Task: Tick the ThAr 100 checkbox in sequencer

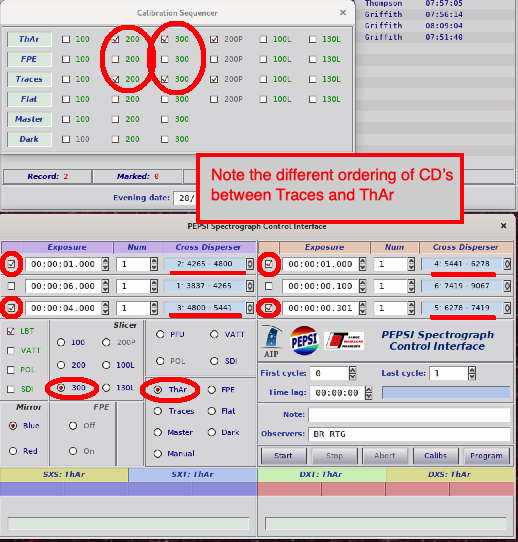Action: (x=66, y=39)
